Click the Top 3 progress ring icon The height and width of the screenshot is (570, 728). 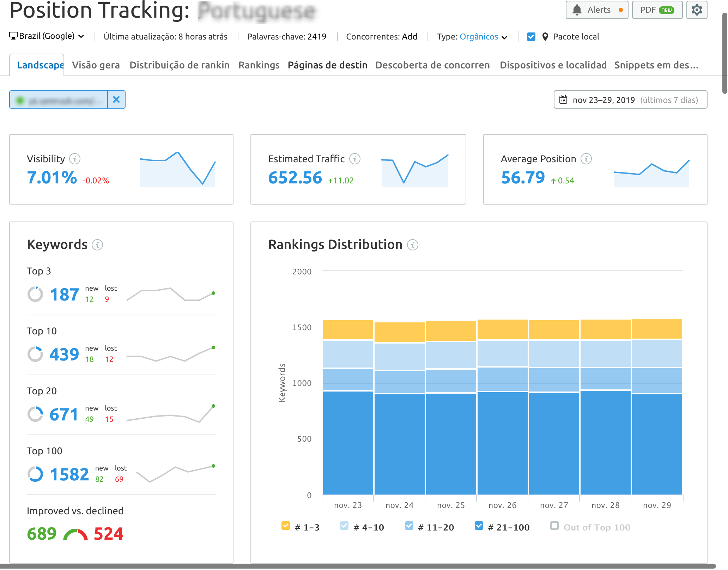(x=35, y=294)
